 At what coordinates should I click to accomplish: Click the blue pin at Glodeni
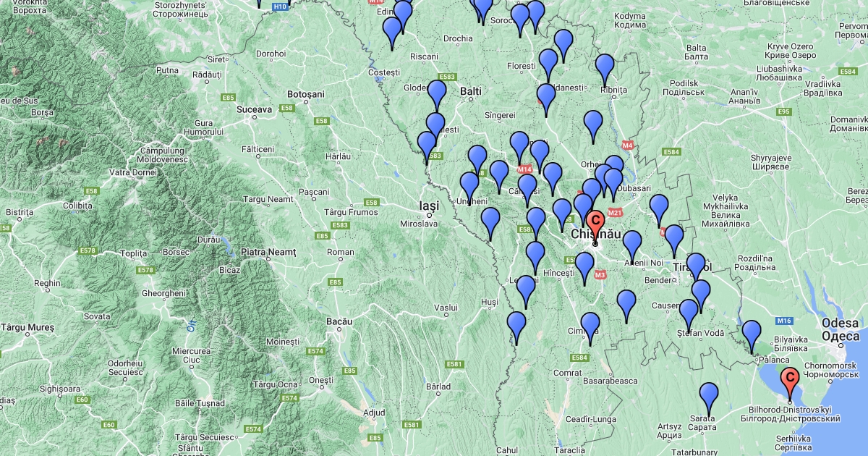437,93
